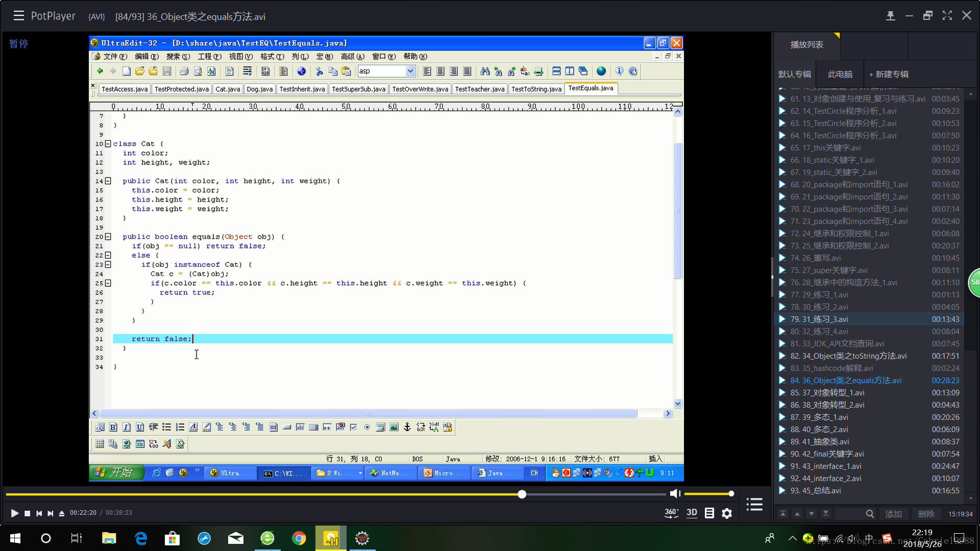The width and height of the screenshot is (980, 551).
Task: Switch to Cat.java tab
Action: click(228, 89)
